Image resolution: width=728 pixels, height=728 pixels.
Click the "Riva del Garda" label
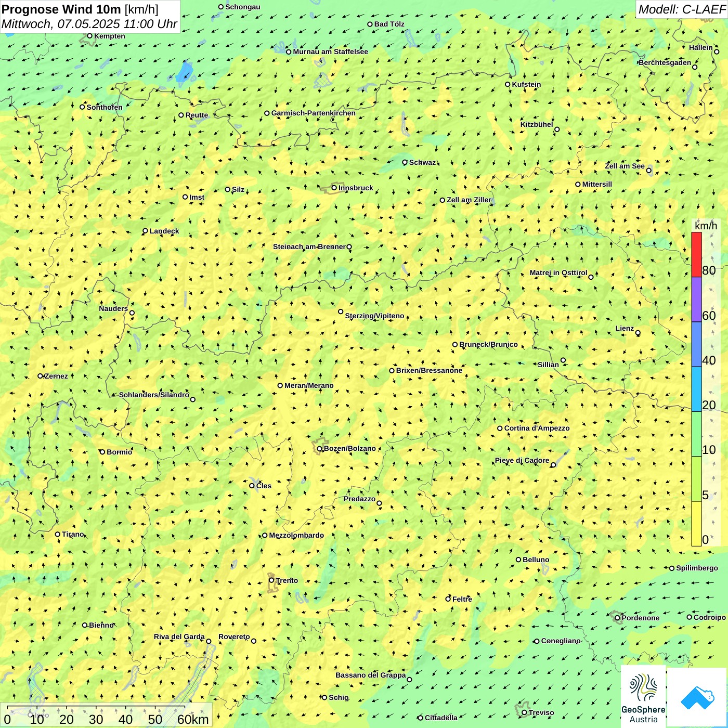point(179,636)
